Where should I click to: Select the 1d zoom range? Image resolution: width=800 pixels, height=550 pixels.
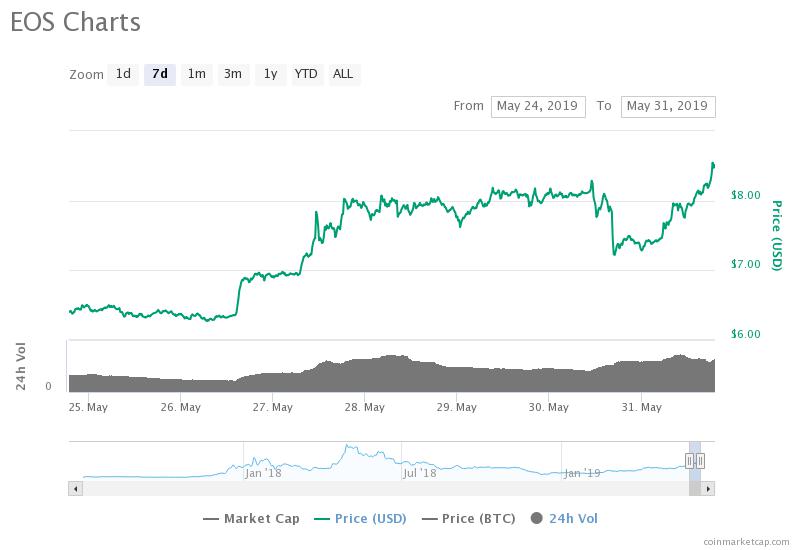[x=123, y=74]
